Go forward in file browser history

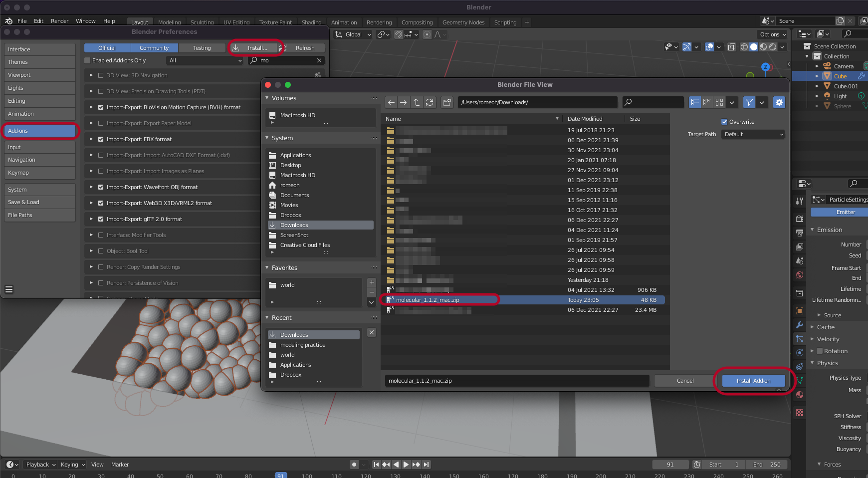point(404,102)
